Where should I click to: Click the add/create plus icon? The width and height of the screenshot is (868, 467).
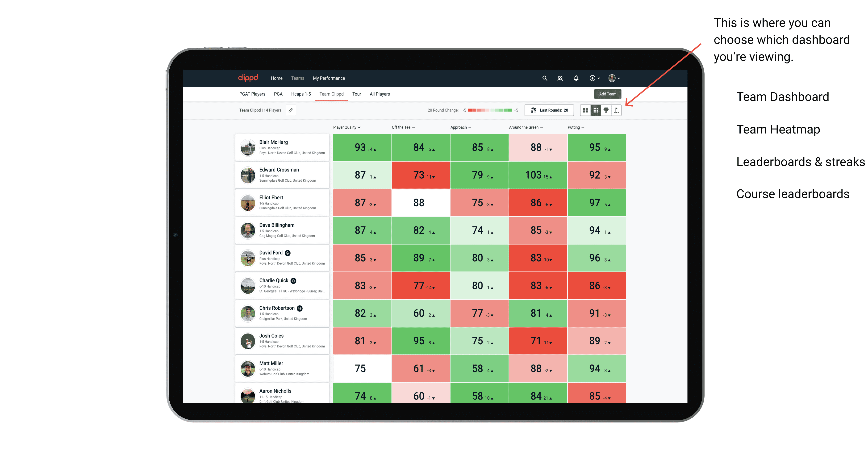pos(592,78)
